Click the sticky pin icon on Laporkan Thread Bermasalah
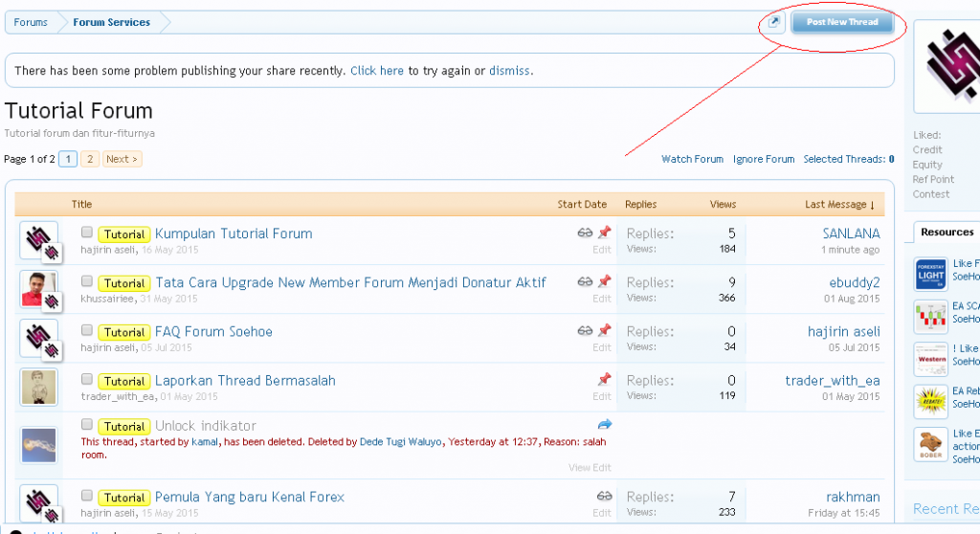980x534 pixels. click(x=604, y=380)
